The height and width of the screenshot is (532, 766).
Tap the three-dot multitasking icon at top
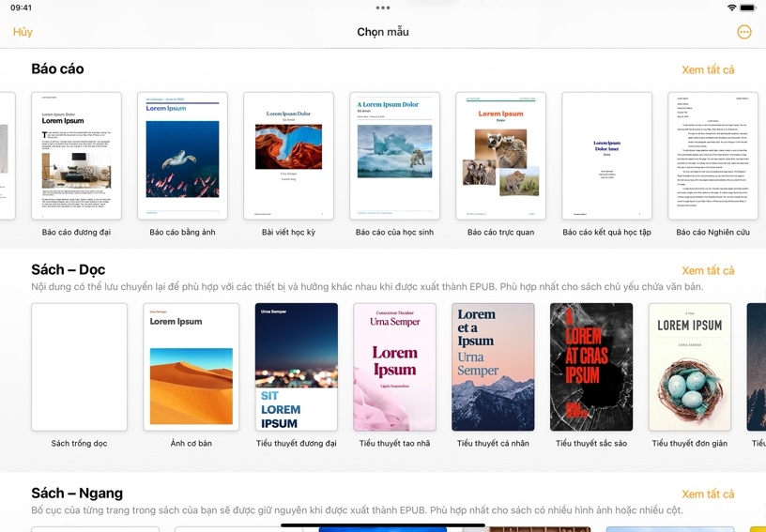[383, 8]
